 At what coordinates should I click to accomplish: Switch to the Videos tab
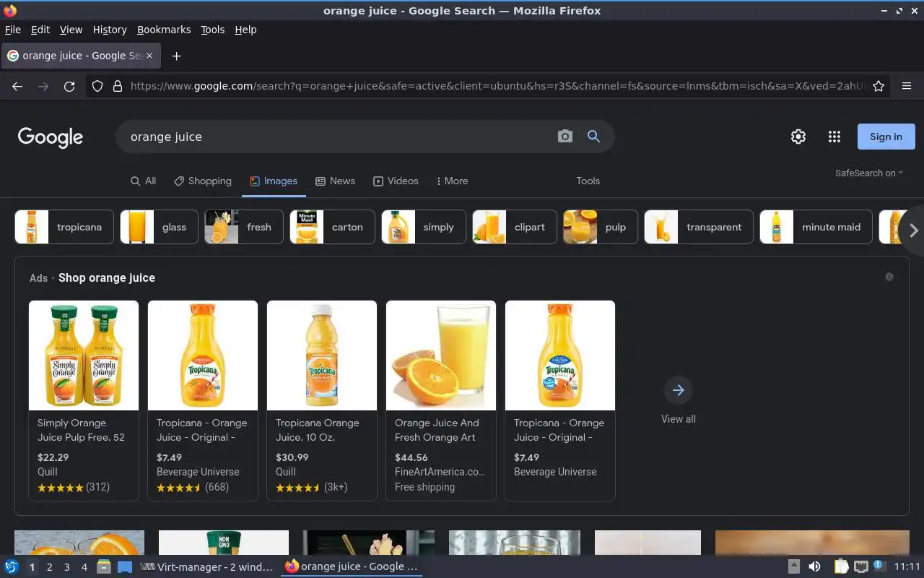point(396,181)
